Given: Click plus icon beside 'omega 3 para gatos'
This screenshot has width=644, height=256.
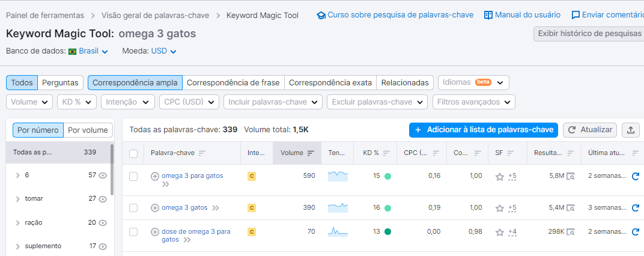Looking at the screenshot, I should tap(155, 176).
